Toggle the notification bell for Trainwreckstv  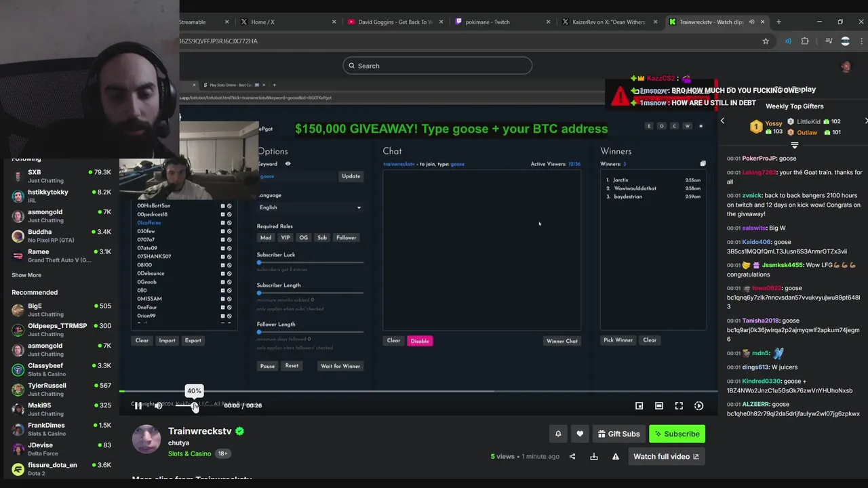[x=558, y=434]
